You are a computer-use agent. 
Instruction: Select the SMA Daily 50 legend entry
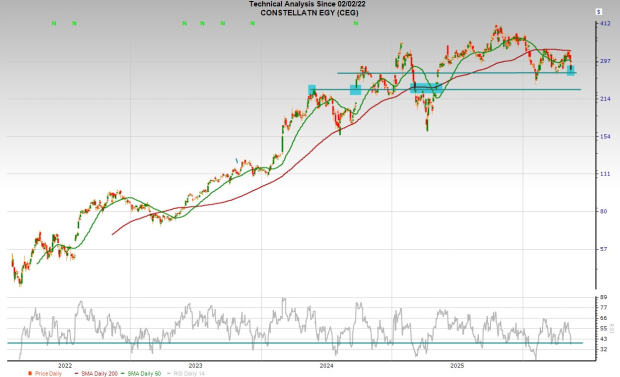tap(141, 373)
